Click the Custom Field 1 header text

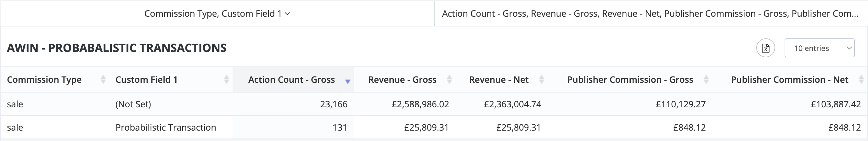(x=146, y=80)
